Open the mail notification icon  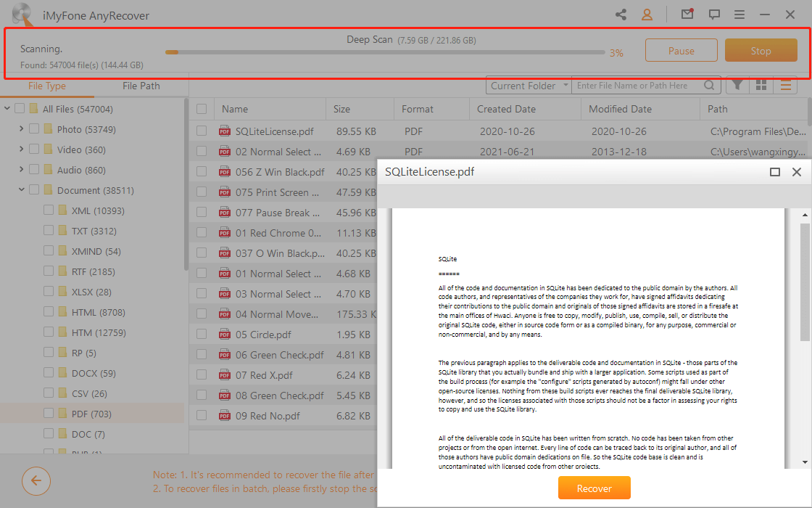point(687,14)
